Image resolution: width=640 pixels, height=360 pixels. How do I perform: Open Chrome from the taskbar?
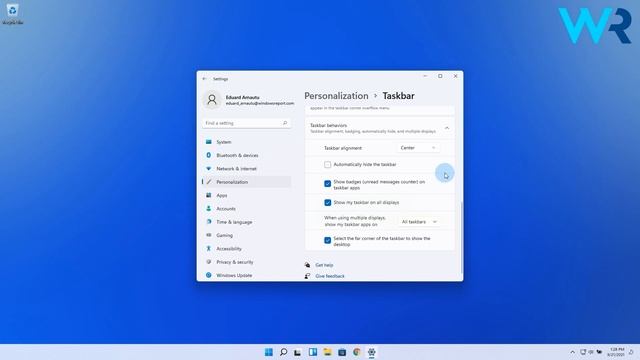357,352
